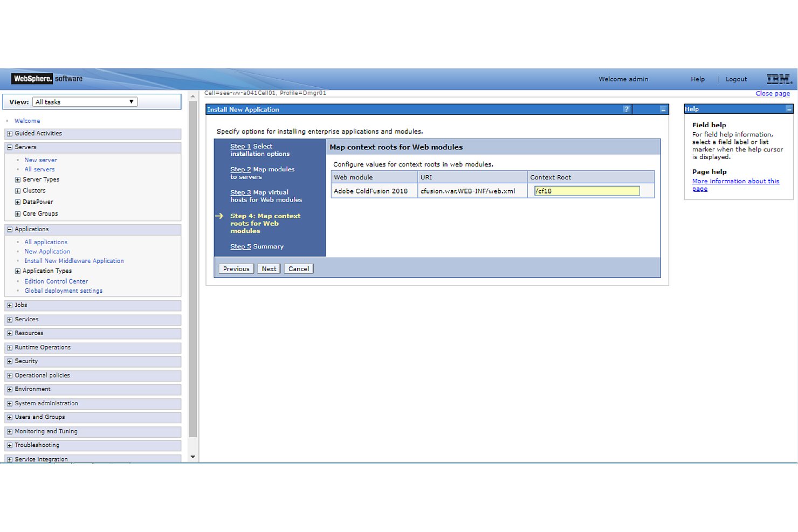Expand the Resources section
This screenshot has width=798, height=532.
tap(10, 334)
